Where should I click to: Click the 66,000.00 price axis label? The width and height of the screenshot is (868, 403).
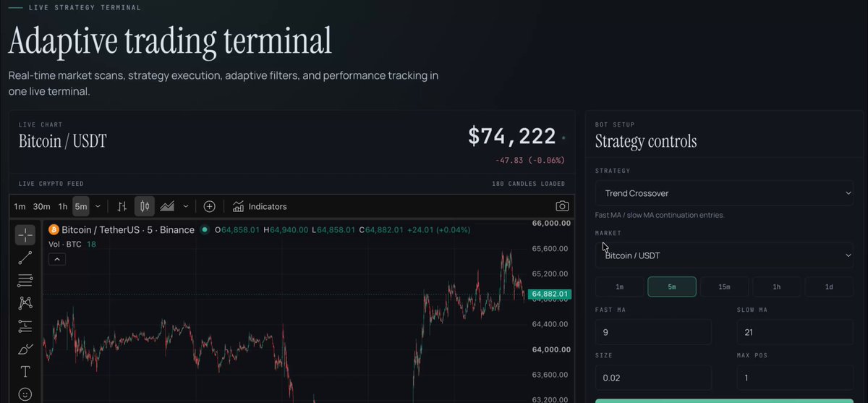pyautogui.click(x=551, y=224)
